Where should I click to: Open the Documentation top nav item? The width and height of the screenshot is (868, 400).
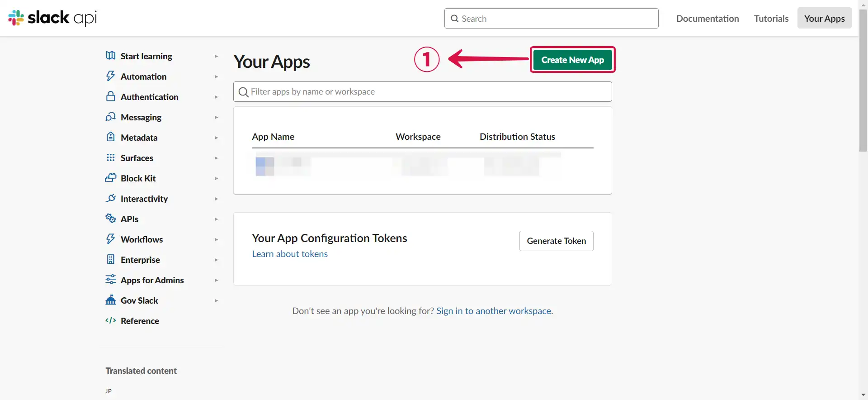(708, 19)
